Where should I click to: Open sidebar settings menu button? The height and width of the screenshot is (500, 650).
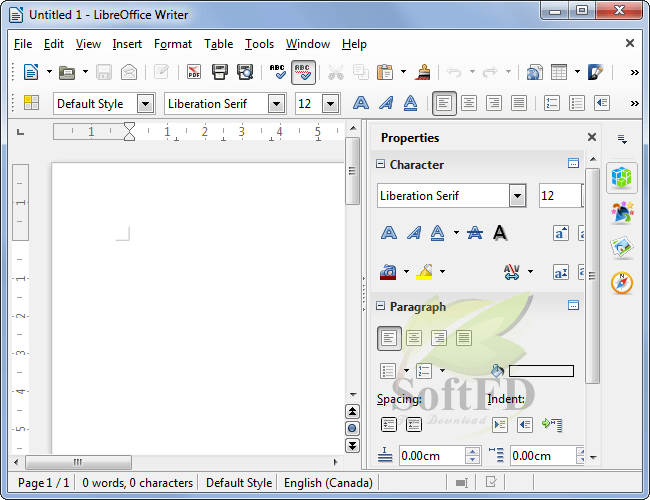point(622,139)
